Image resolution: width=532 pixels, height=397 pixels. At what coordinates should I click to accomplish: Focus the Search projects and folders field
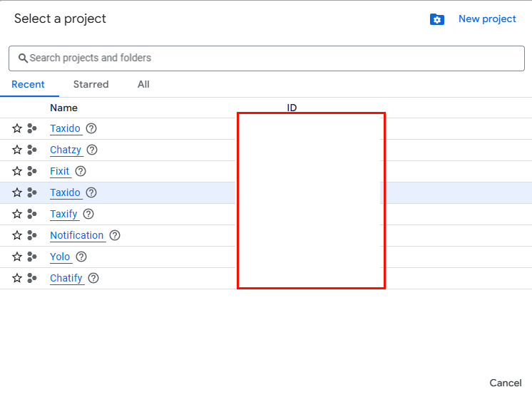[x=271, y=58]
